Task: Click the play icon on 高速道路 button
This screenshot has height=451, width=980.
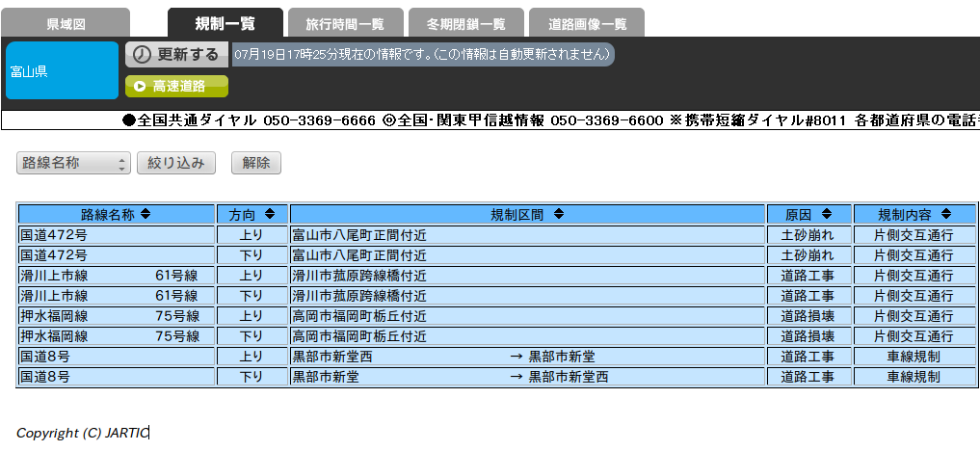Action: [x=140, y=87]
